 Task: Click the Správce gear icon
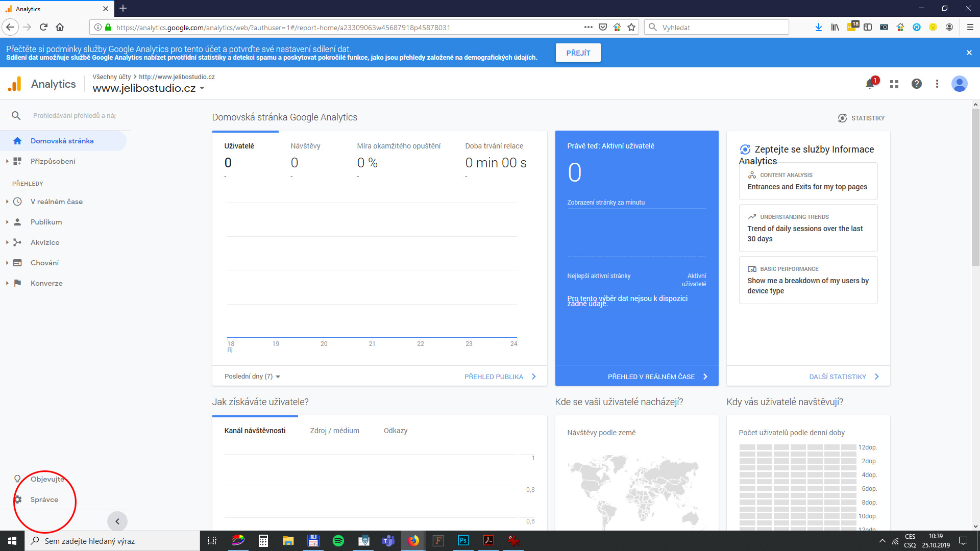tap(18, 499)
